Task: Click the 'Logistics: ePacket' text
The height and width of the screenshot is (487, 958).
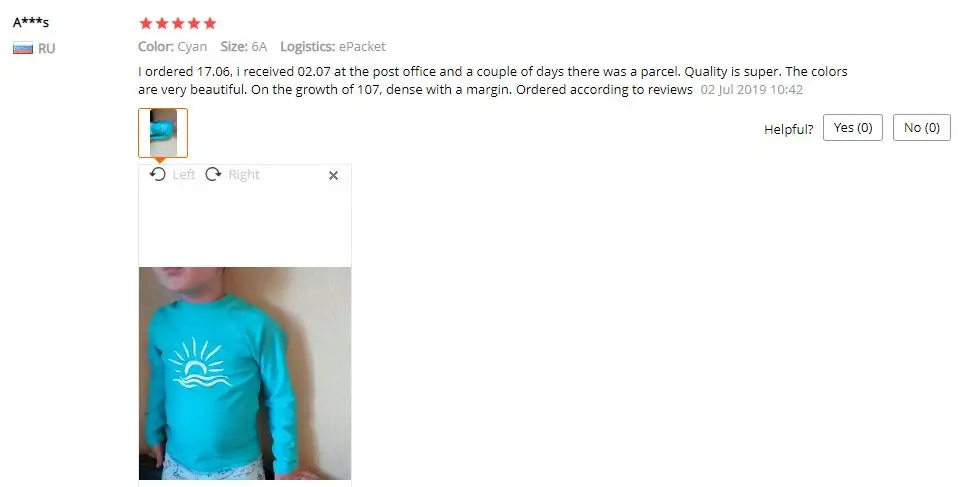Action: pos(333,46)
